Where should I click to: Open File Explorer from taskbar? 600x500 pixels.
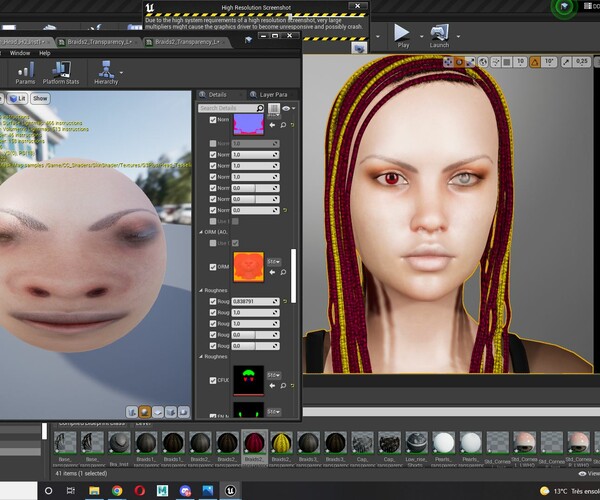(x=94, y=490)
